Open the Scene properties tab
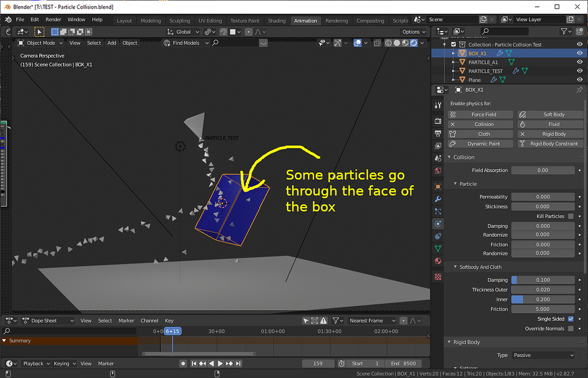Screen dimensions: 588x378 coord(438,158)
